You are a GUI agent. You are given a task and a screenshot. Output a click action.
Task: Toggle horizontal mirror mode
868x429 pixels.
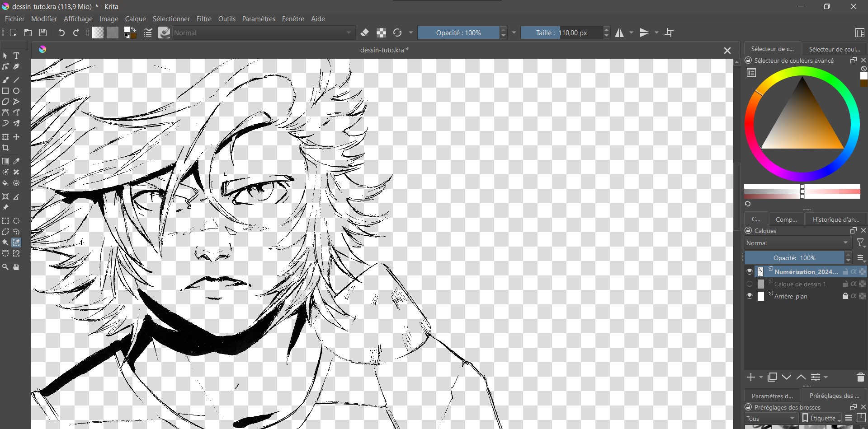(x=619, y=33)
